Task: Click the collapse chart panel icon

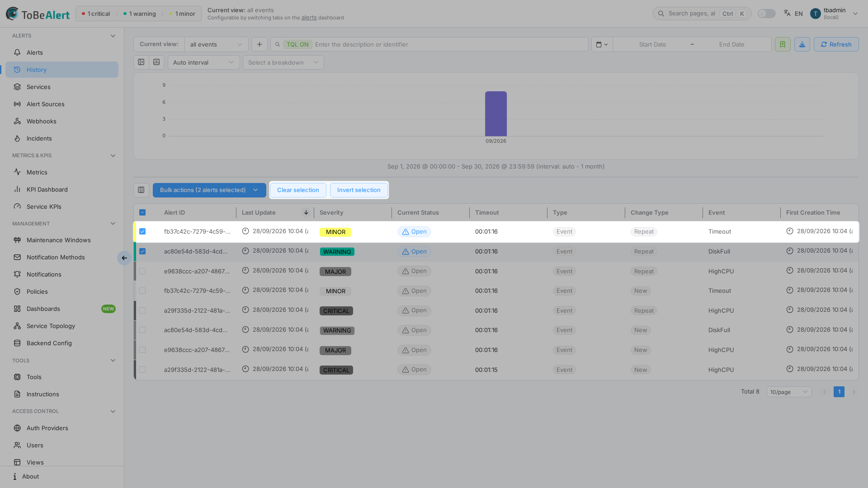Action: point(156,62)
